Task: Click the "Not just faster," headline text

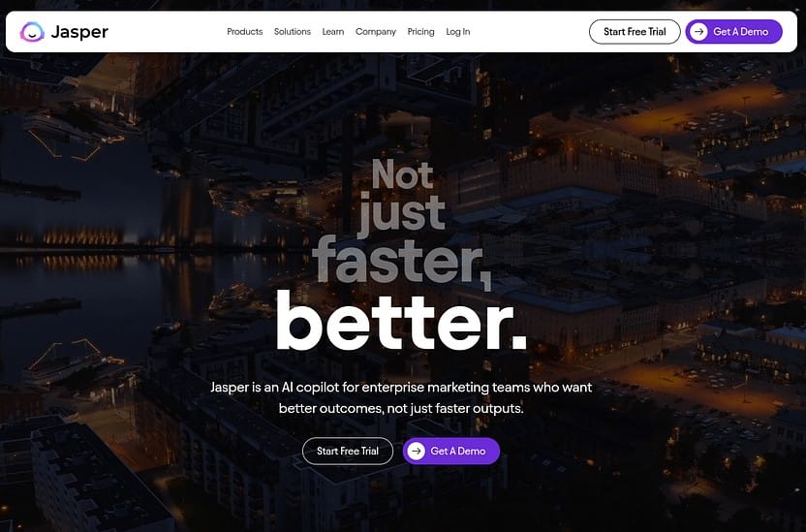Action: (401, 221)
